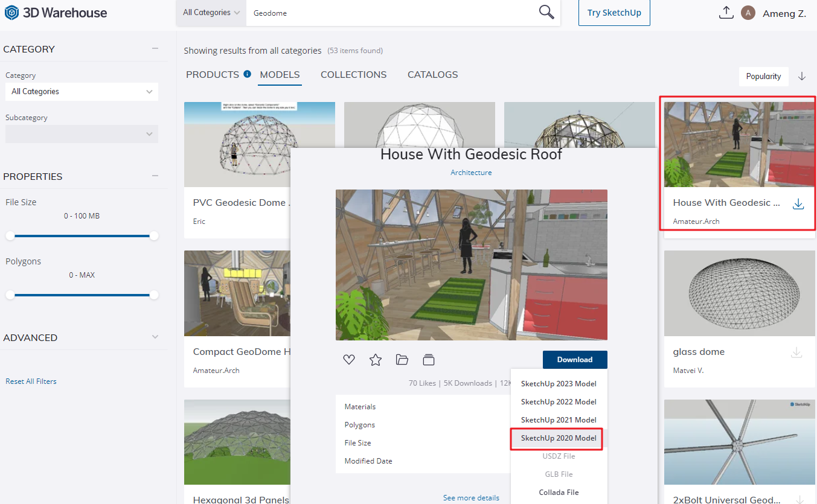
Task: Switch to the Catalogs tab
Action: click(433, 75)
